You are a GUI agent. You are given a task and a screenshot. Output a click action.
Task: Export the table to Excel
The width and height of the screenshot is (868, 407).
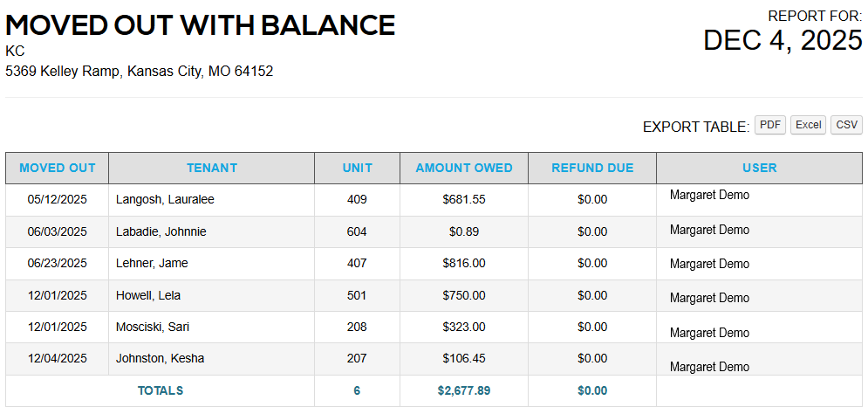808,125
